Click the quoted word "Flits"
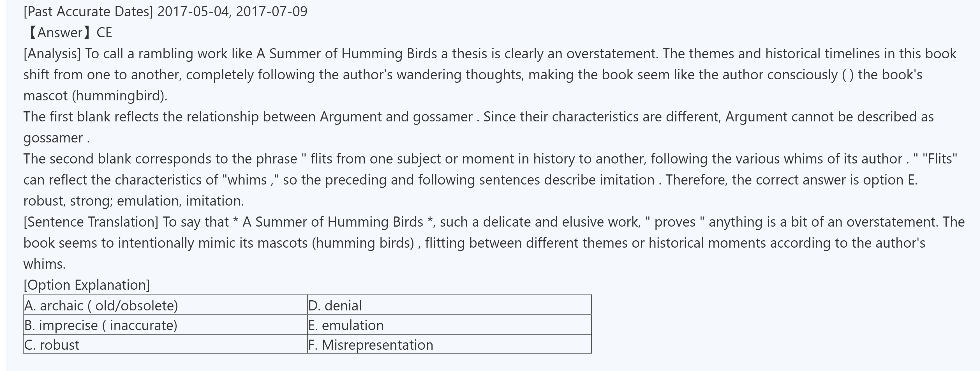 940,159
